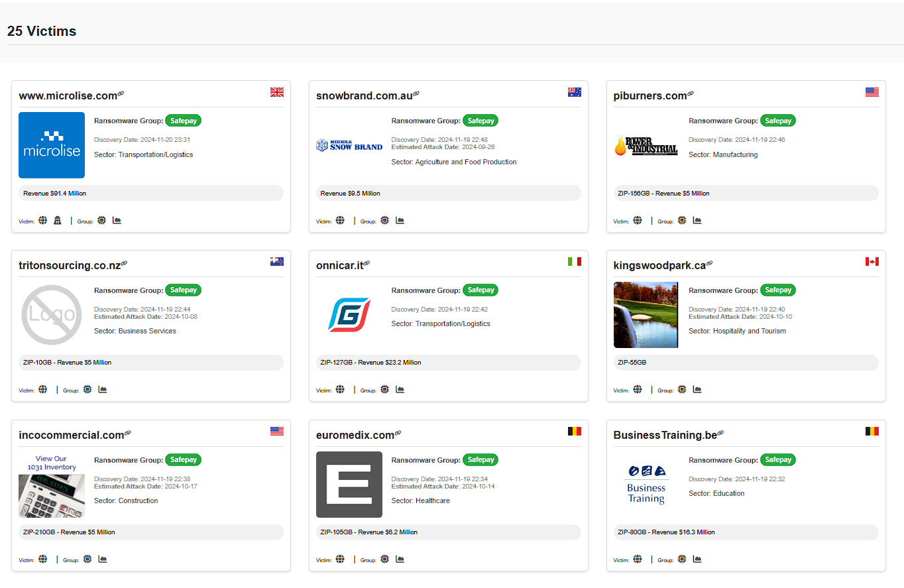View the chart icon on BusinessTraining.be card
Viewport: 904px width, 588px height.
click(698, 559)
